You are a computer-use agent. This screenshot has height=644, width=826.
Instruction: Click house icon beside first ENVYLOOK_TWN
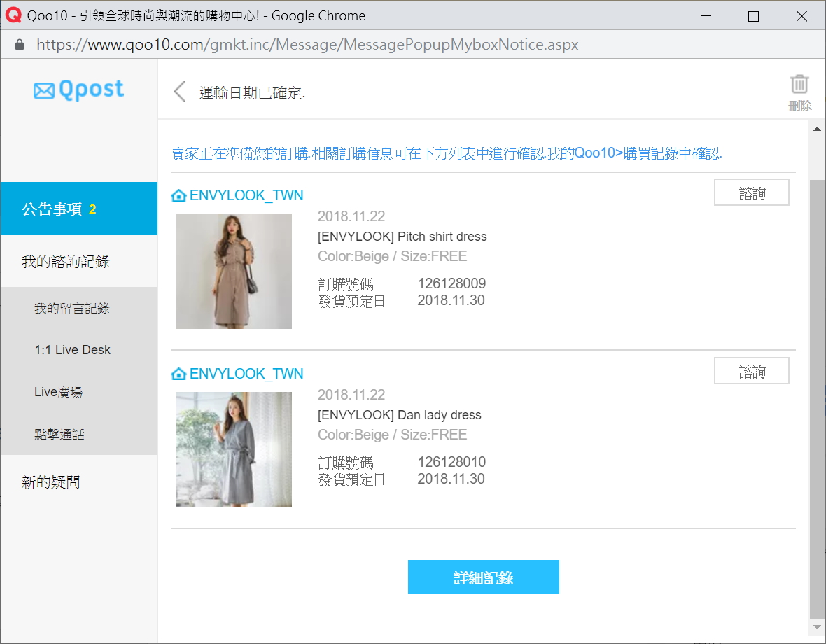click(178, 195)
